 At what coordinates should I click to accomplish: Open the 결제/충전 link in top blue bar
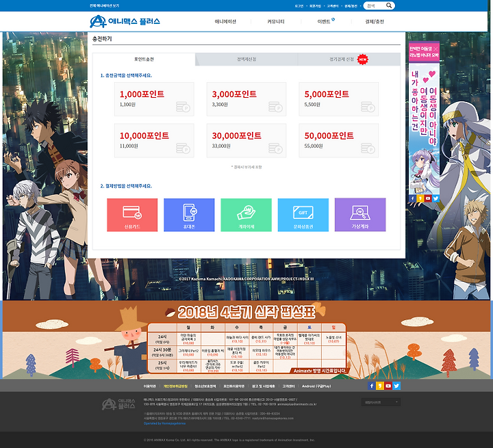pos(351,6)
